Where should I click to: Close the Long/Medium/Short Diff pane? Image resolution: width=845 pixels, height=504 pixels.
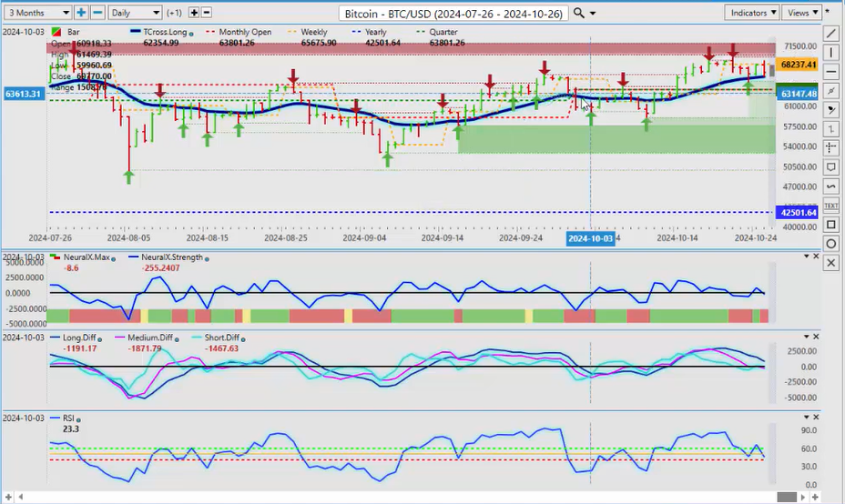click(x=816, y=337)
